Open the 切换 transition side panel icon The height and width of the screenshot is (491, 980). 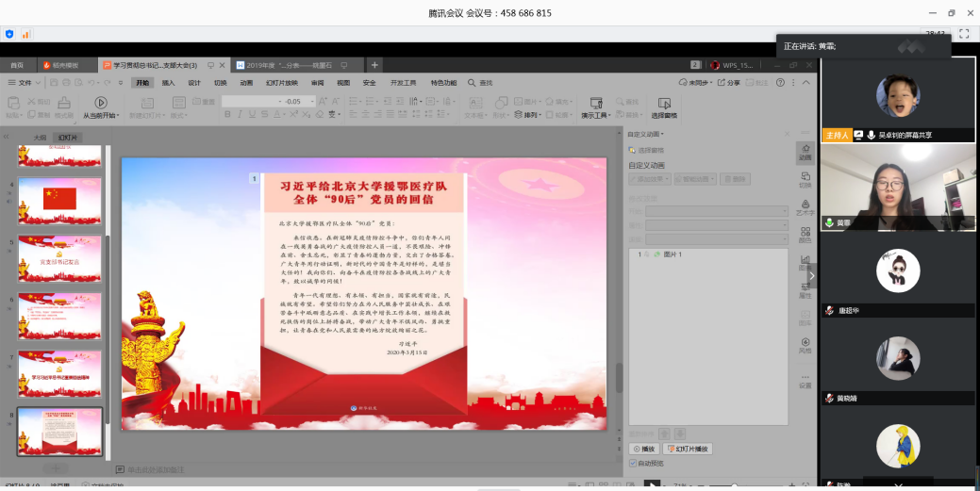click(x=805, y=180)
